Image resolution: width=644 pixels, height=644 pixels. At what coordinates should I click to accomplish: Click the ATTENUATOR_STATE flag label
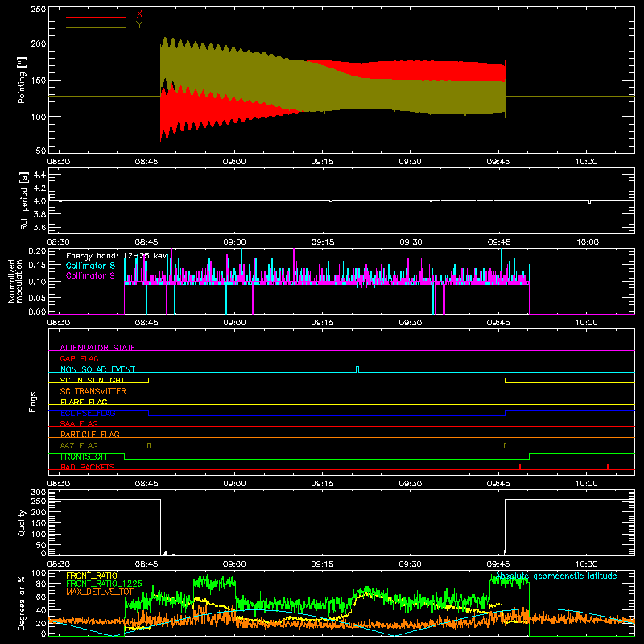97,348
